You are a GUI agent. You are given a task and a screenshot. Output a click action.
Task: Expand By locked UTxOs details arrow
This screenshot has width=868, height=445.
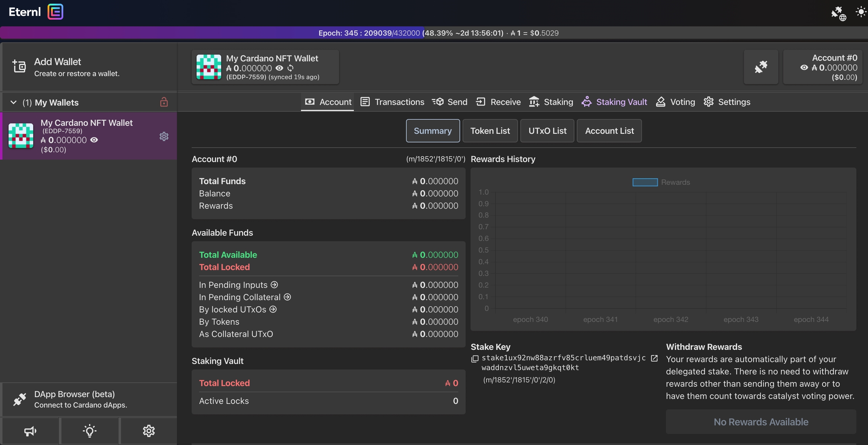click(273, 309)
